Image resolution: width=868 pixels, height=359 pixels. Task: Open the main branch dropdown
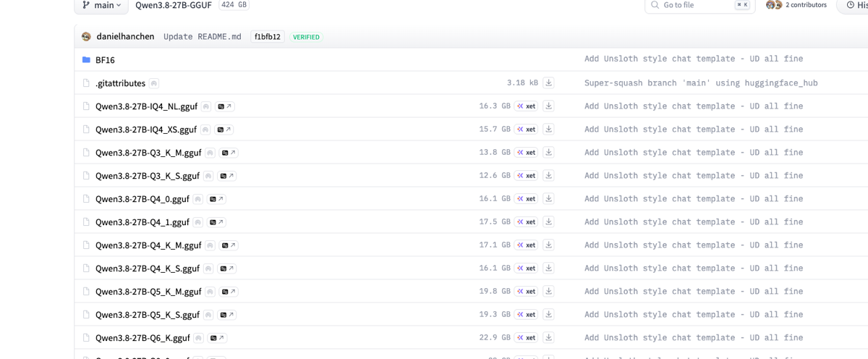pos(101,5)
